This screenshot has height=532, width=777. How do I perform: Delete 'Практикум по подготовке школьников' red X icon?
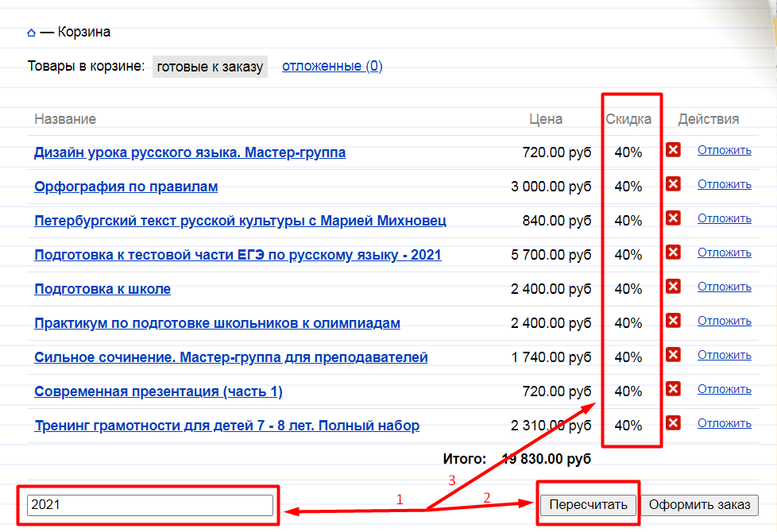673,321
